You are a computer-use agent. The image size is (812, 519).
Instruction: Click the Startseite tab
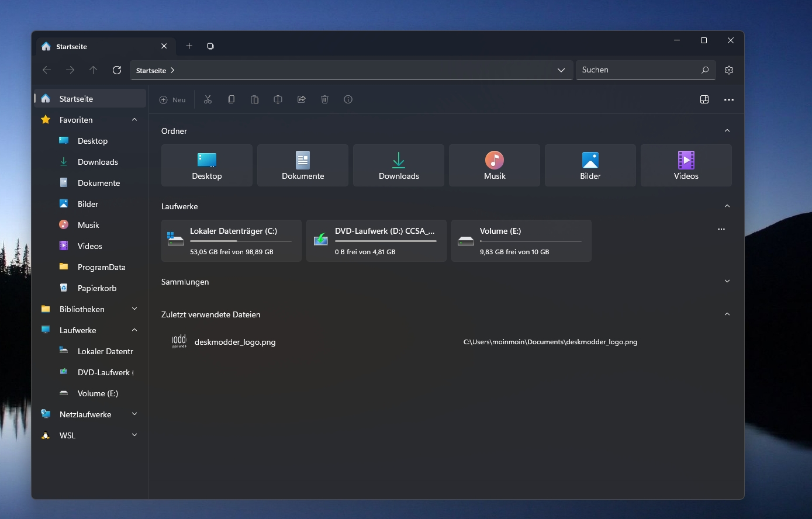coord(105,46)
